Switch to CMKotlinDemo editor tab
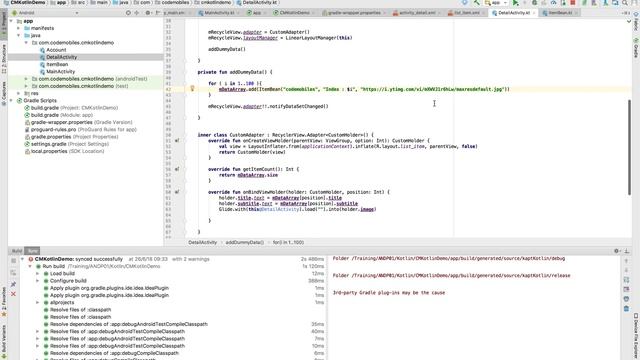 pos(294,13)
